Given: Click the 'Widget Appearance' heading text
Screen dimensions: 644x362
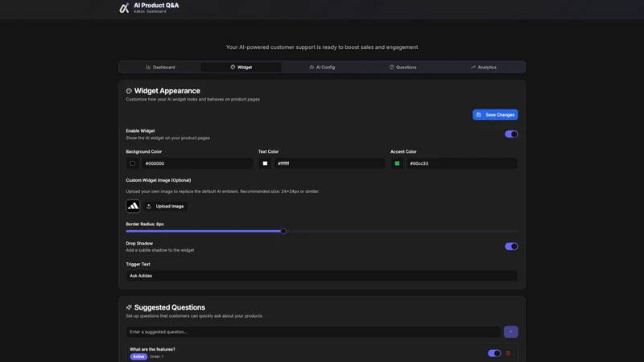Looking at the screenshot, I should click(167, 91).
